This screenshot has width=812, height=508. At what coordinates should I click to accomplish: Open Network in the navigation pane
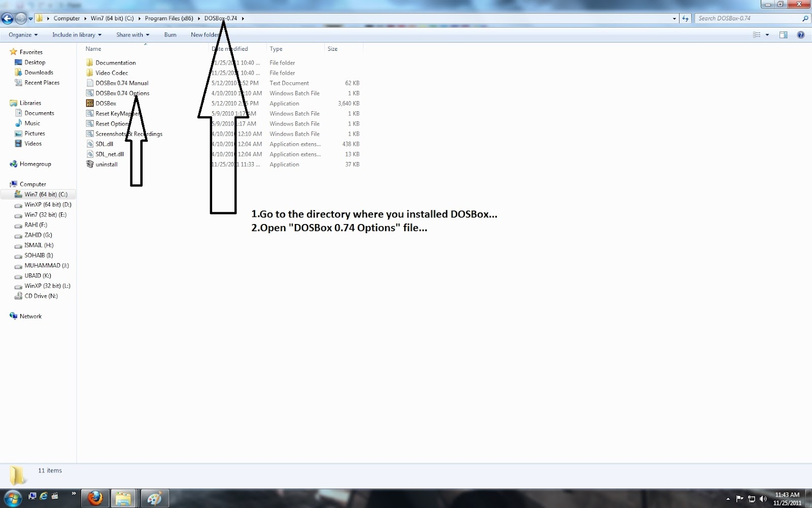30,316
